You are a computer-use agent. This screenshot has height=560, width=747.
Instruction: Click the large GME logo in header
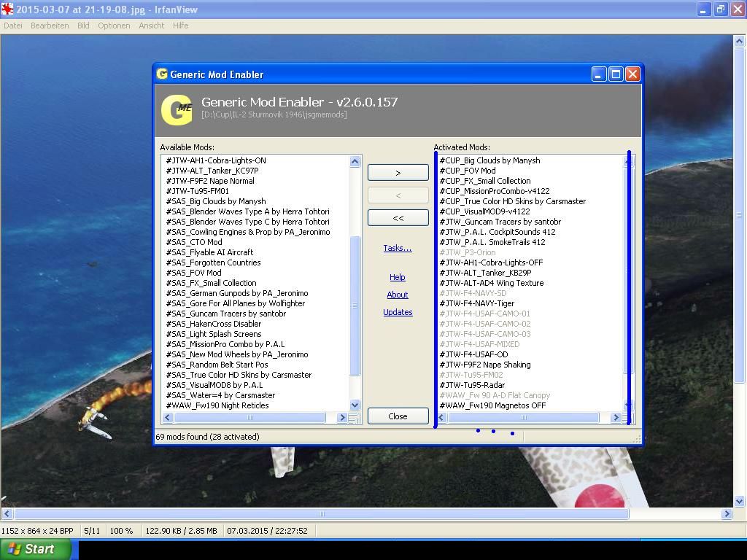tap(177, 110)
